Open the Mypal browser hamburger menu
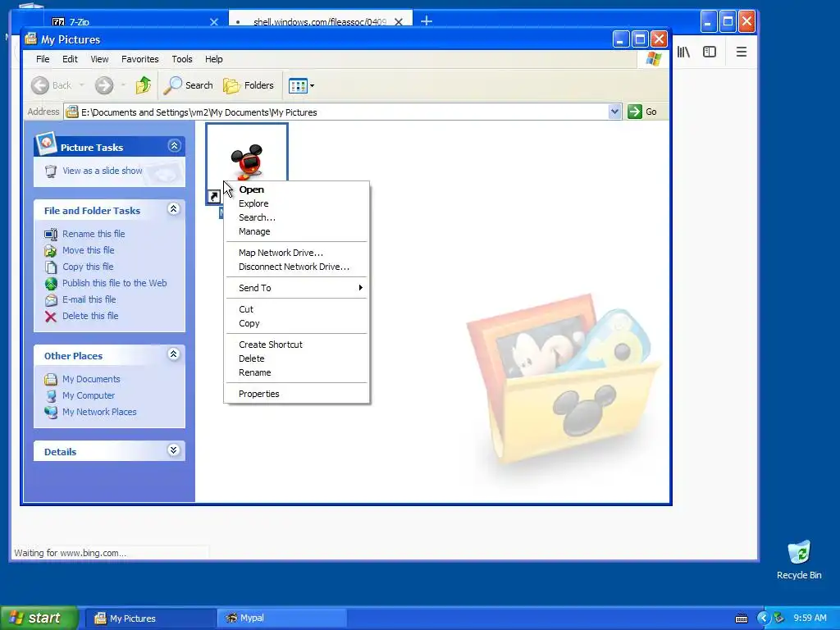840x630 pixels. pos(742,52)
